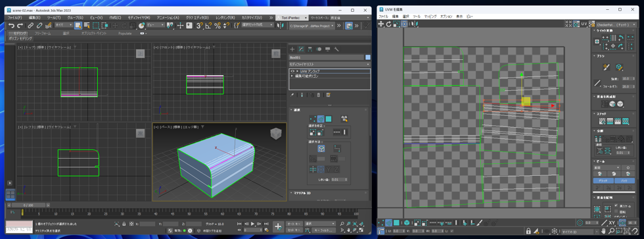Click the highlighted blue button right in Peel rollout
Viewport: 644px width, 239px height.
624,180
